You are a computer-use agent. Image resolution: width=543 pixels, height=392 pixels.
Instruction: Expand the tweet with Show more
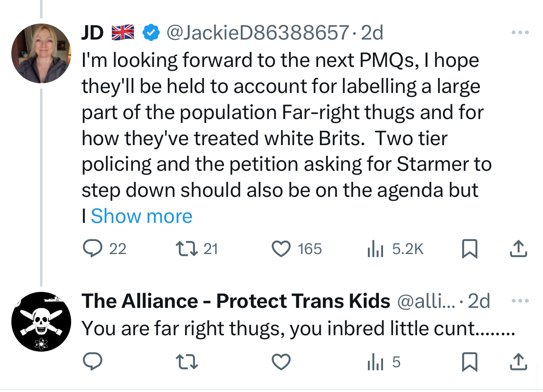[141, 216]
